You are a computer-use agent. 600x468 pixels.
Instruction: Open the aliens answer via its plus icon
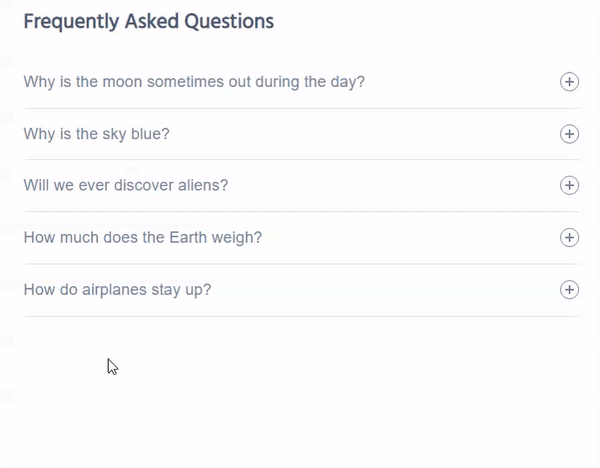pyautogui.click(x=569, y=185)
